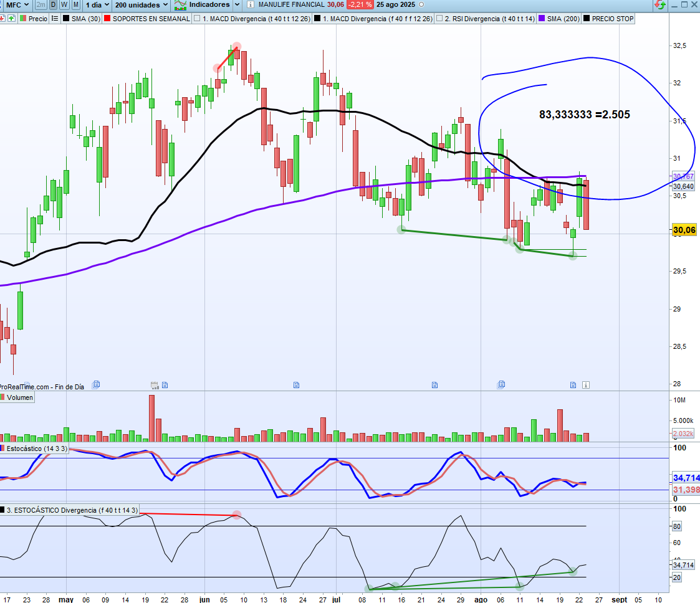Image resolution: width=700 pixels, height=603 pixels.
Task: Click the red SOPORTES EN SEMANAL color swatch
Action: (107, 18)
